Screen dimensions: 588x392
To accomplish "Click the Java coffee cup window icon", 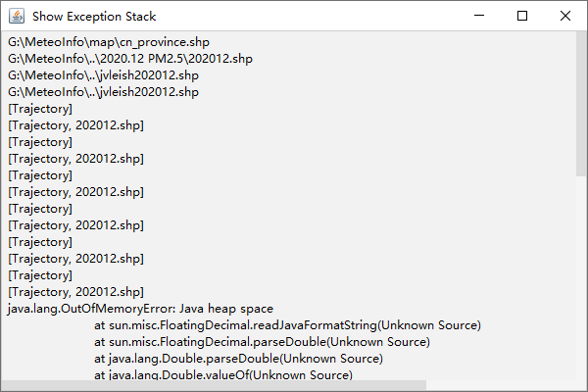I will coord(16,16).
